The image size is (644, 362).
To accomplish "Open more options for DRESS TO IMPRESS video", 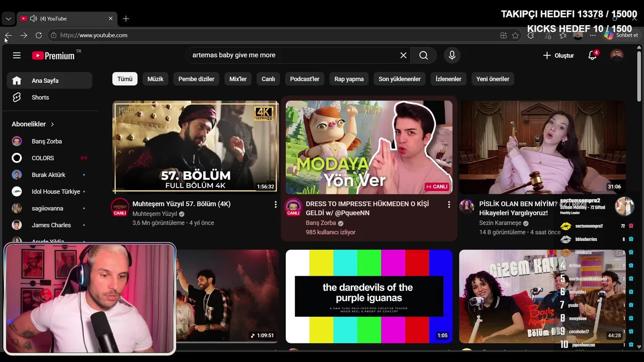I will click(x=449, y=204).
